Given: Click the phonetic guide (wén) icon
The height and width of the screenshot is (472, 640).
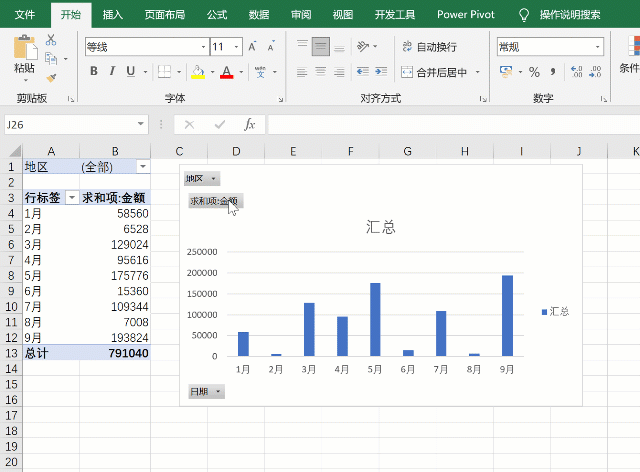Looking at the screenshot, I should click(x=260, y=72).
